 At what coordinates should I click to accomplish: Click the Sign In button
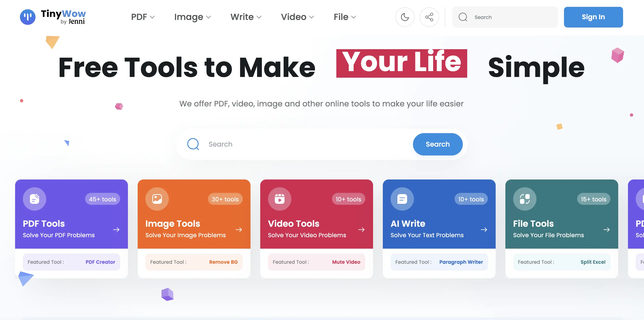click(x=593, y=17)
